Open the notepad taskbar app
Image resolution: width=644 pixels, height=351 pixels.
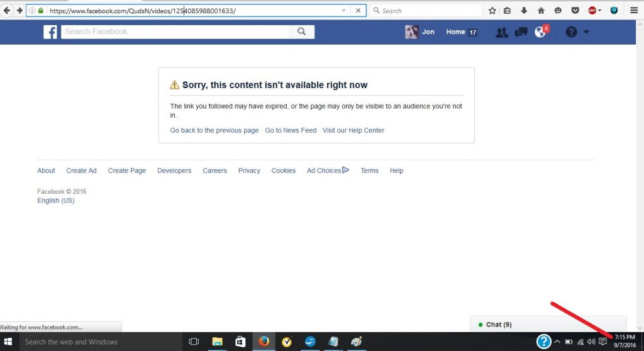(333, 342)
